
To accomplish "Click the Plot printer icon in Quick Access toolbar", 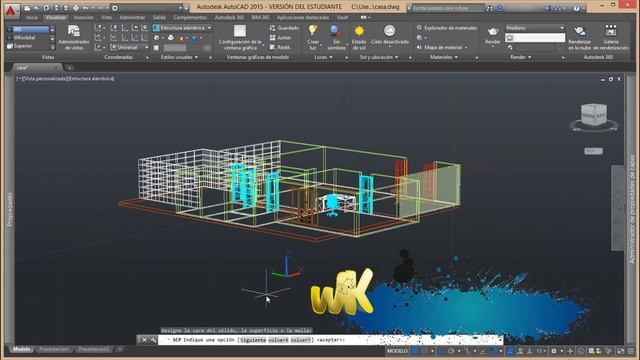I will pos(76,8).
